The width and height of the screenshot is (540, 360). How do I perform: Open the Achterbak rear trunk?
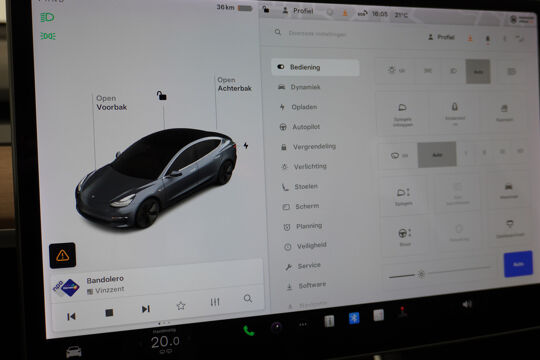click(x=234, y=84)
